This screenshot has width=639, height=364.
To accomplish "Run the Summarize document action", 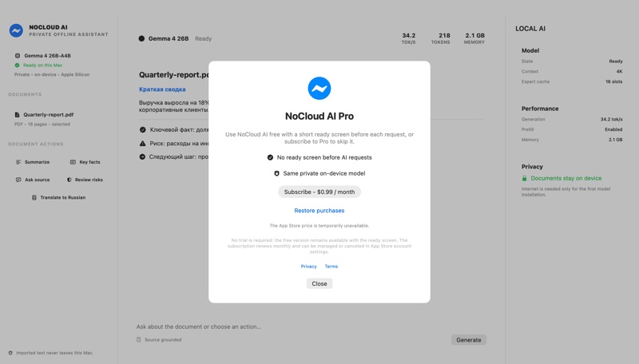I will tap(33, 162).
